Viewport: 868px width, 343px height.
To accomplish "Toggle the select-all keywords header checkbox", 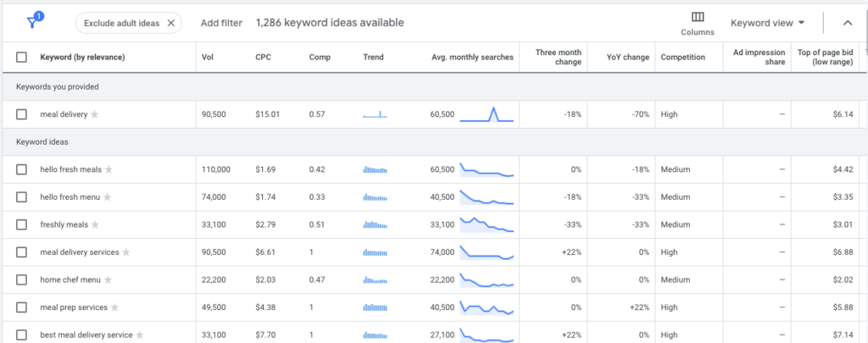I will click(x=22, y=58).
